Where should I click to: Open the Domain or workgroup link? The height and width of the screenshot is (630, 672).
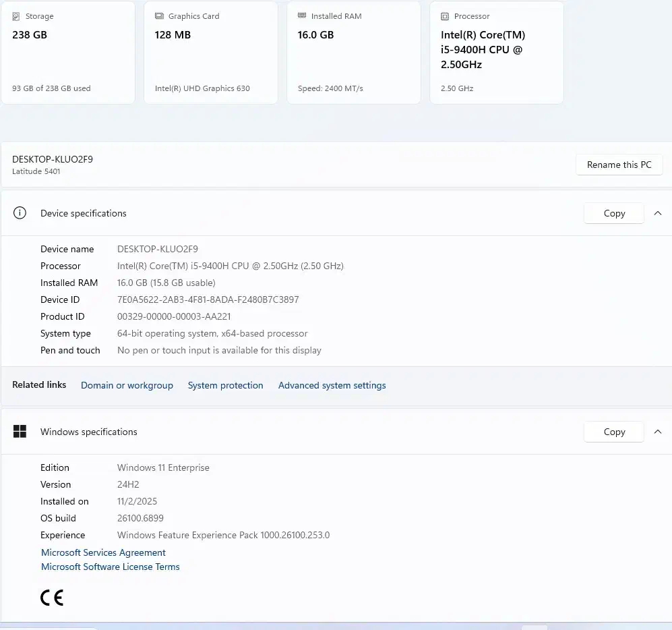(127, 385)
